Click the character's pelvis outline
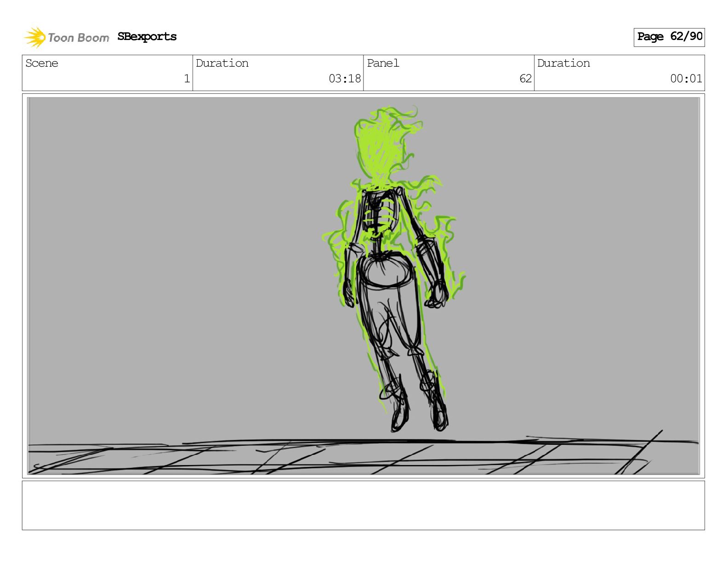 coord(385,271)
